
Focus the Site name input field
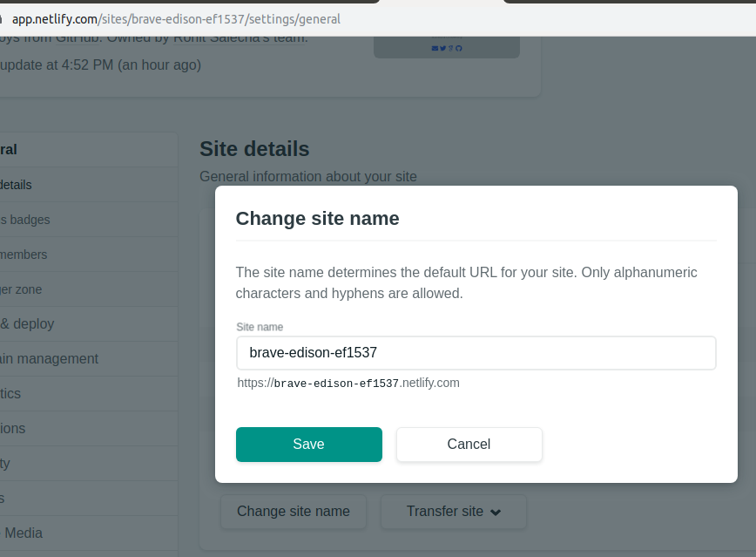pos(476,353)
